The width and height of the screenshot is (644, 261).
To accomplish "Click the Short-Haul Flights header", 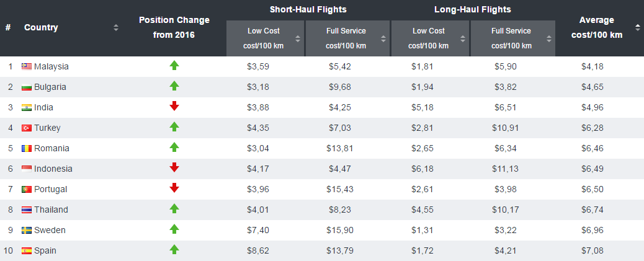I will tap(308, 10).
